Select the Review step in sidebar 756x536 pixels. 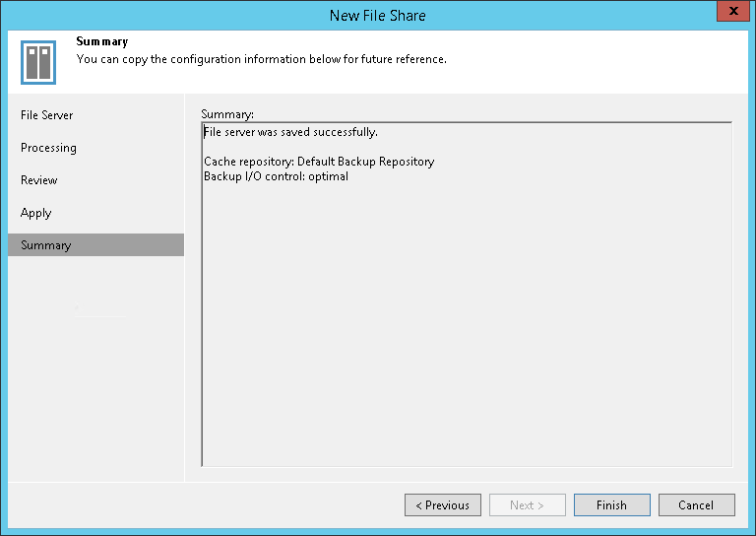[x=39, y=180]
